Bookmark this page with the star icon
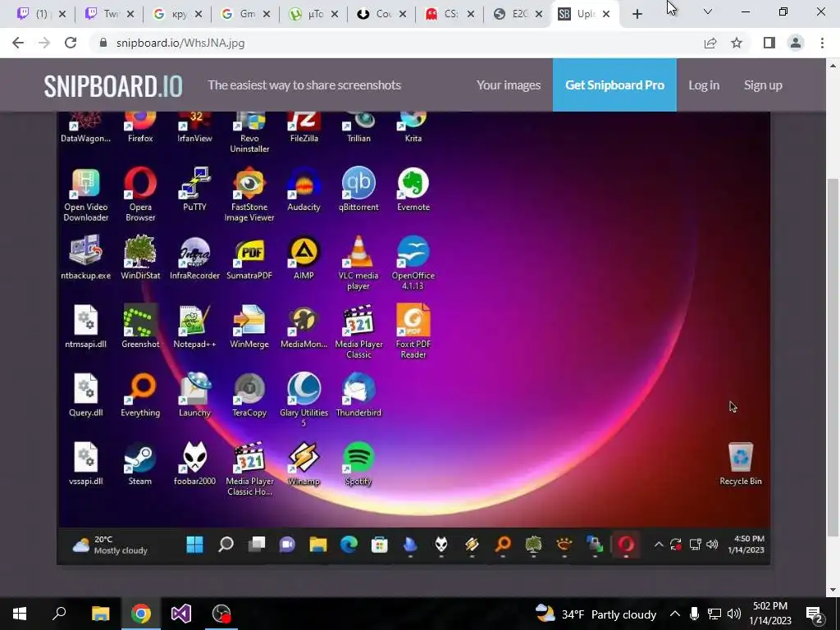Viewport: 840px width, 630px height. pos(737,43)
